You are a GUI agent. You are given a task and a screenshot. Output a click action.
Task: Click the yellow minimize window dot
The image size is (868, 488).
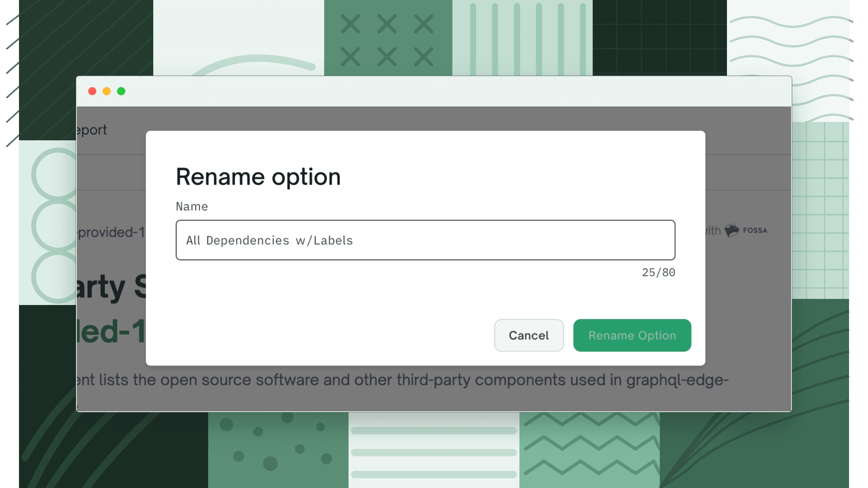(107, 91)
